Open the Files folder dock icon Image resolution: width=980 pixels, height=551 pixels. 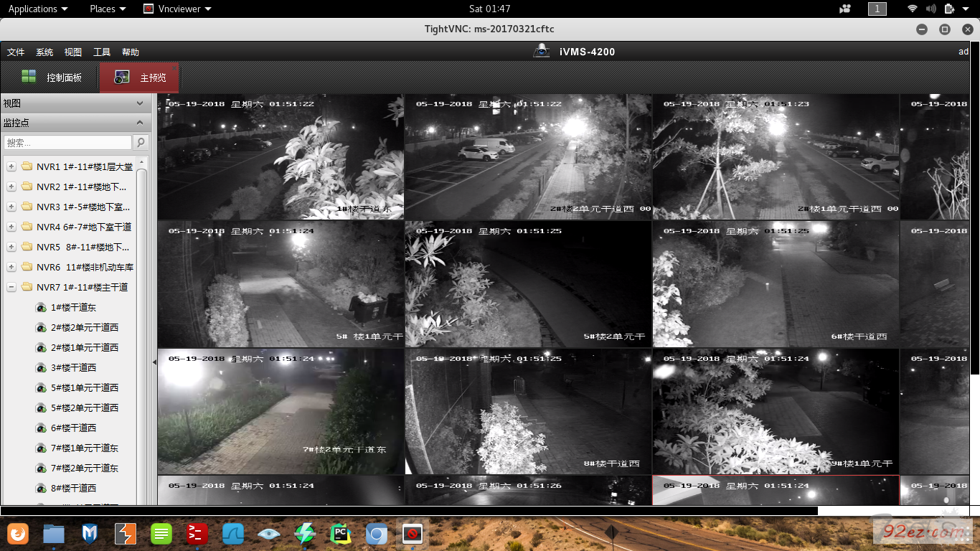pyautogui.click(x=54, y=534)
